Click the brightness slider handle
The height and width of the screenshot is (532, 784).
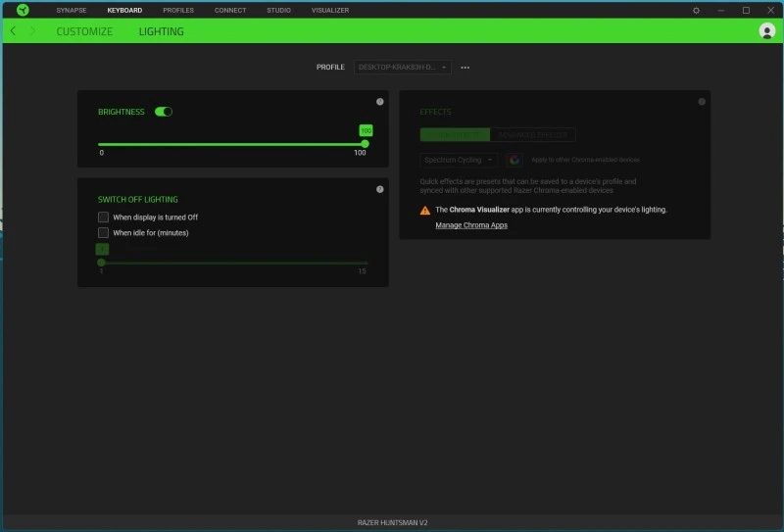(366, 144)
